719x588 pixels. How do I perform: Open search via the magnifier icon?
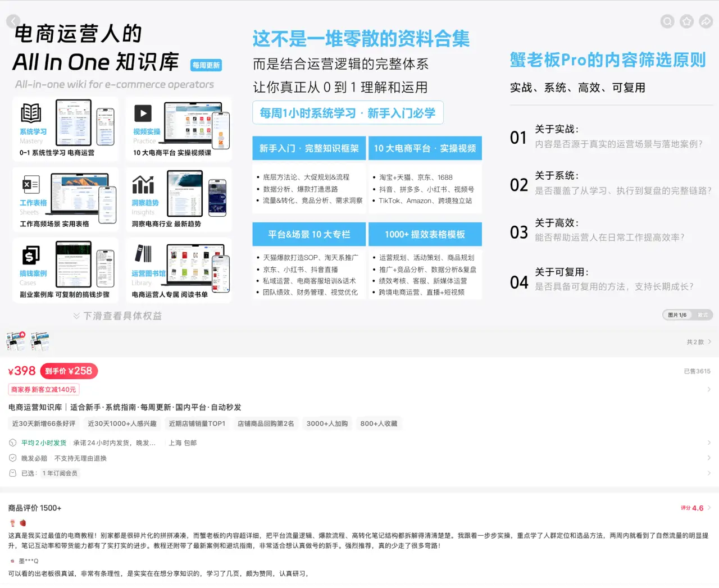point(667,21)
